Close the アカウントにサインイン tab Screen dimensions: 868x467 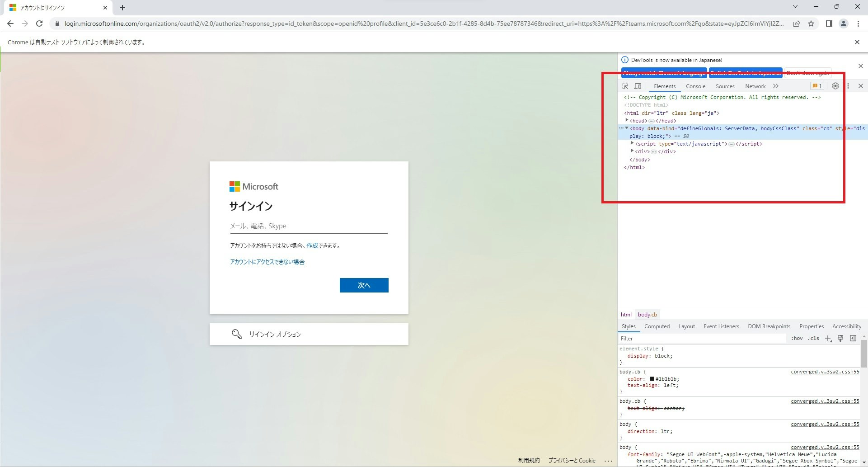coord(105,8)
